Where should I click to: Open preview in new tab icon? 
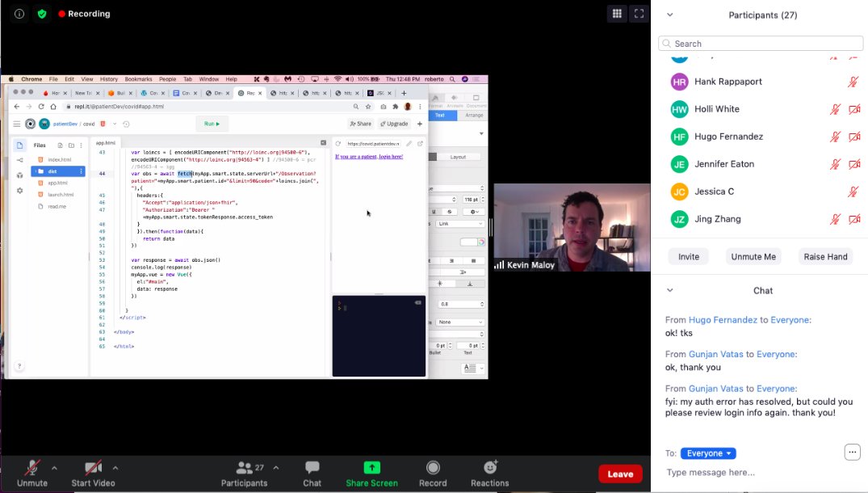pyautogui.click(x=420, y=144)
